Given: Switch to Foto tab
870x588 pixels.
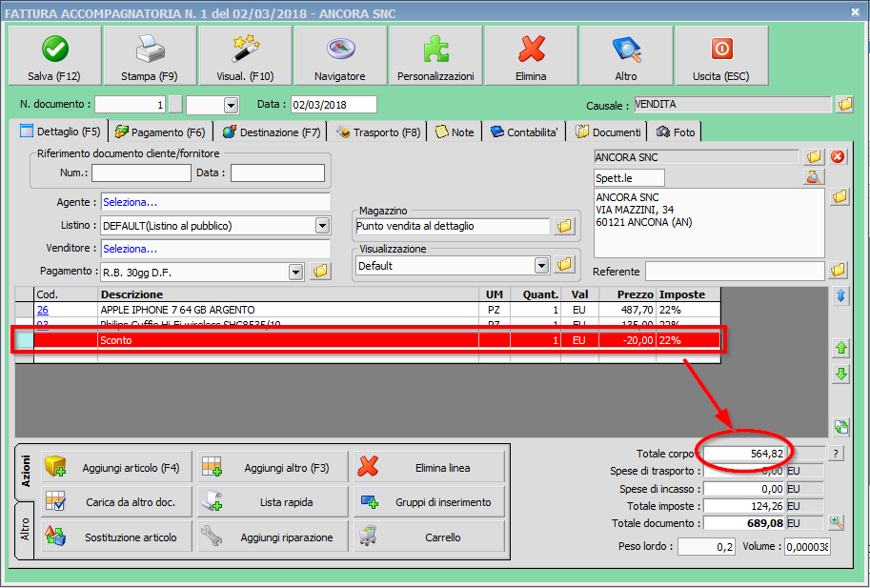Looking at the screenshot, I should [x=676, y=132].
